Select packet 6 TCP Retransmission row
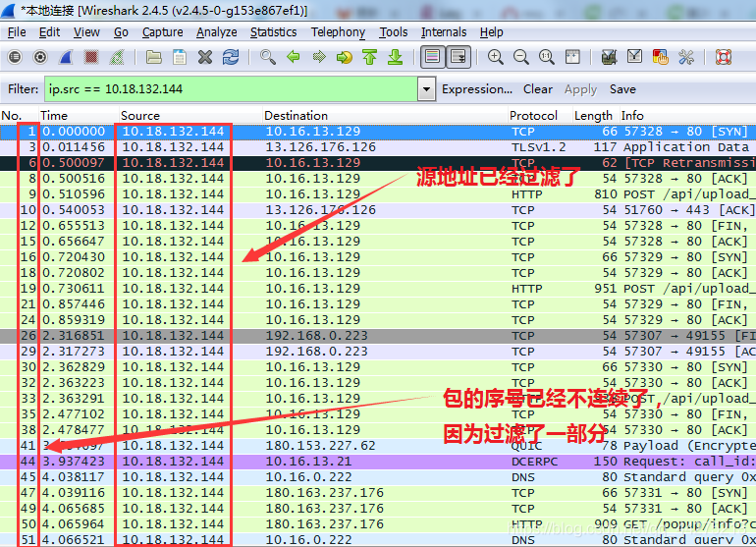This screenshot has height=547, width=756. [x=378, y=163]
